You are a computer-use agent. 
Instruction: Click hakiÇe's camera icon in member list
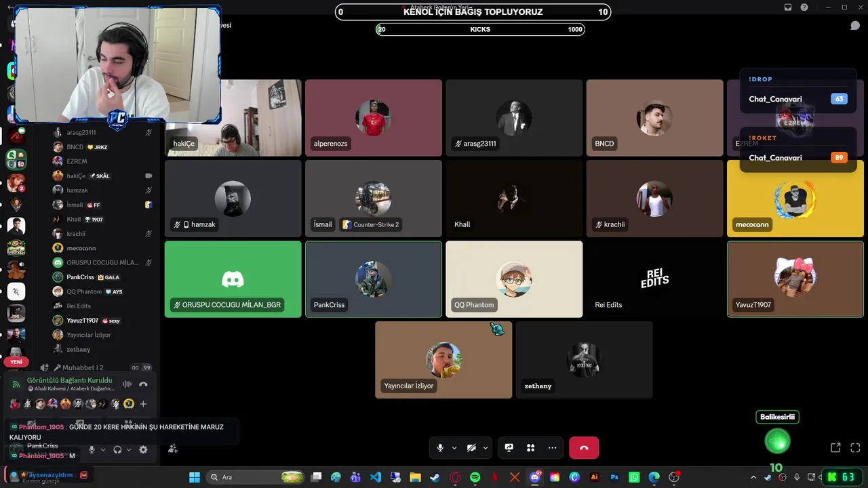coord(149,176)
